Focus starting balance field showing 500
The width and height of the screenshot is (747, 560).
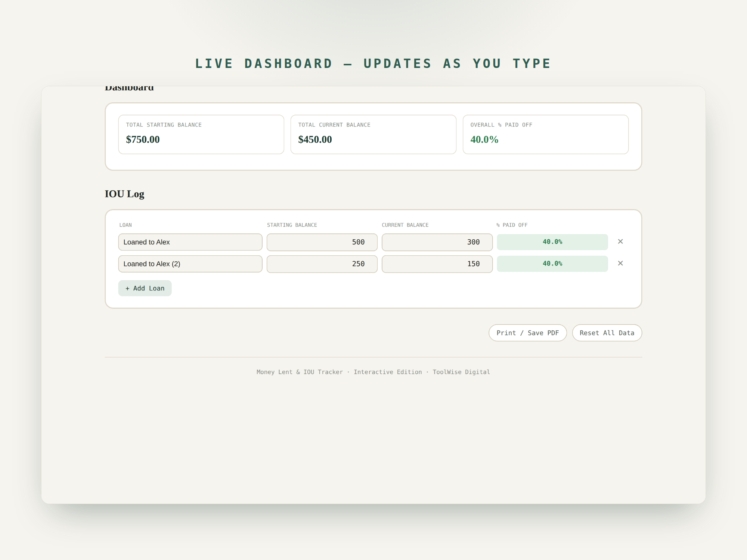(322, 242)
